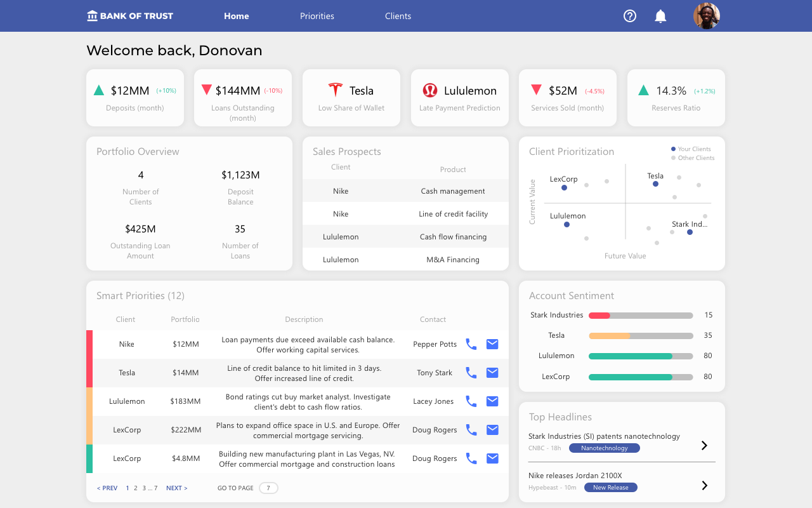Open the help question mark icon
Screen dimensions: 812x508
[x=630, y=16]
